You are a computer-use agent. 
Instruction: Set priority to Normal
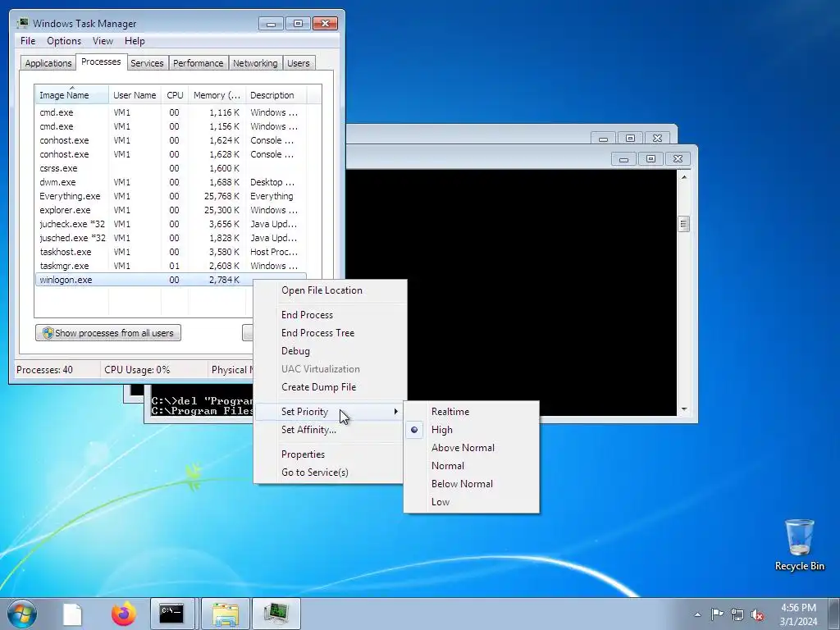click(472, 466)
